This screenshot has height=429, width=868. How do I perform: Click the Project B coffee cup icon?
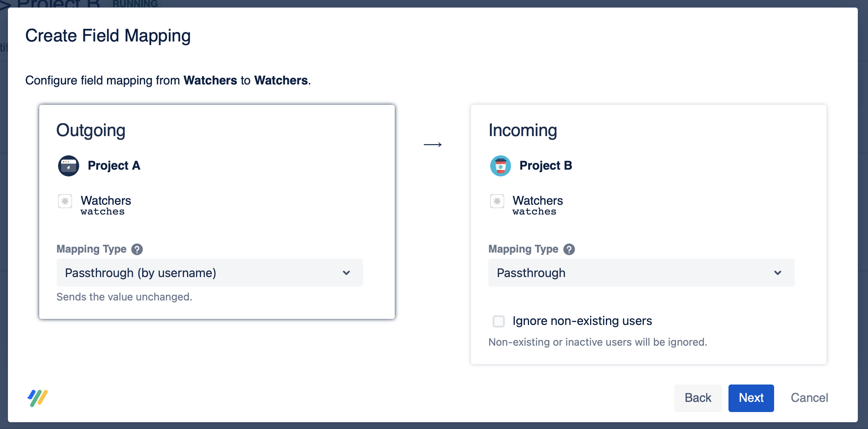[x=500, y=166]
